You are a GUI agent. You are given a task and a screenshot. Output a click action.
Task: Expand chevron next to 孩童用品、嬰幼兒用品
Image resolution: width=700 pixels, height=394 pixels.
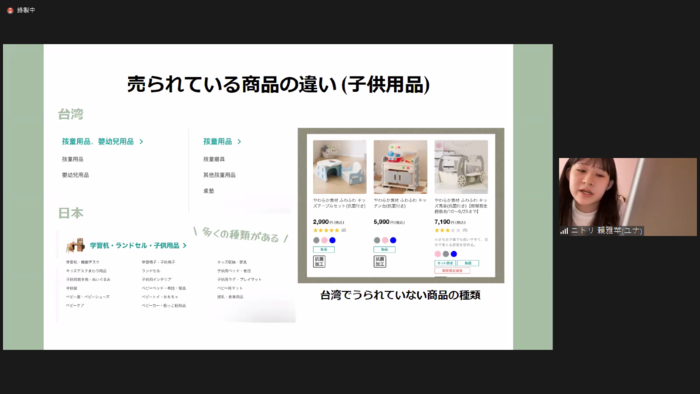(x=141, y=141)
